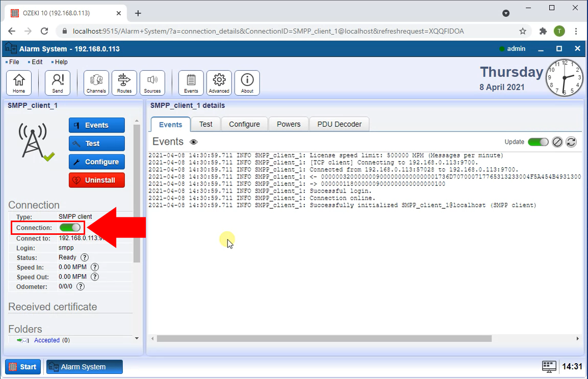Image resolution: width=588 pixels, height=379 pixels.
Task: Switch to the Test tab
Action: (206, 124)
